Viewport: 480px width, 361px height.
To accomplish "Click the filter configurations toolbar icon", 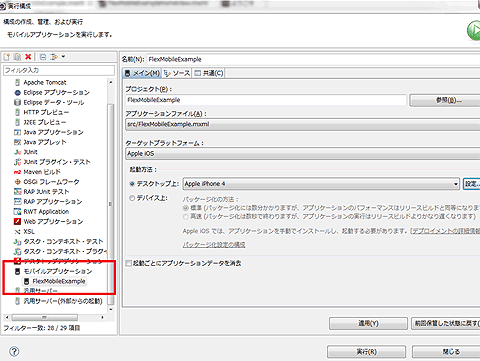I will click(x=54, y=57).
